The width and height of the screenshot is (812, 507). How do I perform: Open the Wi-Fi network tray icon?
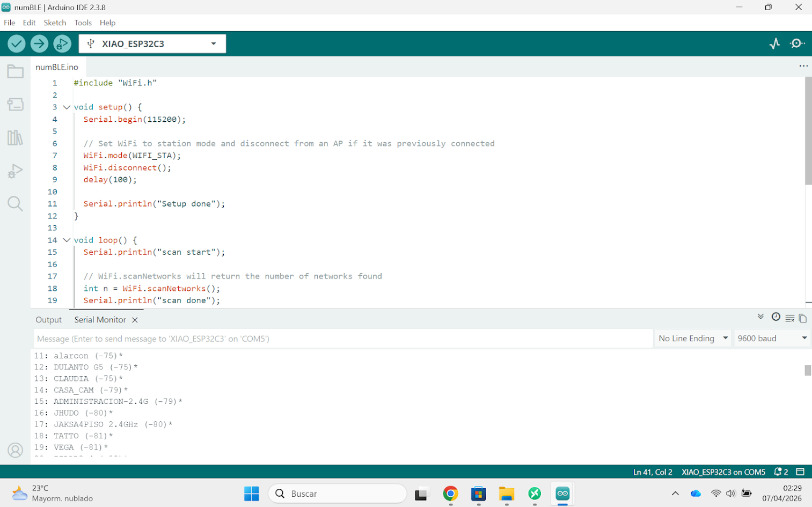(x=716, y=494)
